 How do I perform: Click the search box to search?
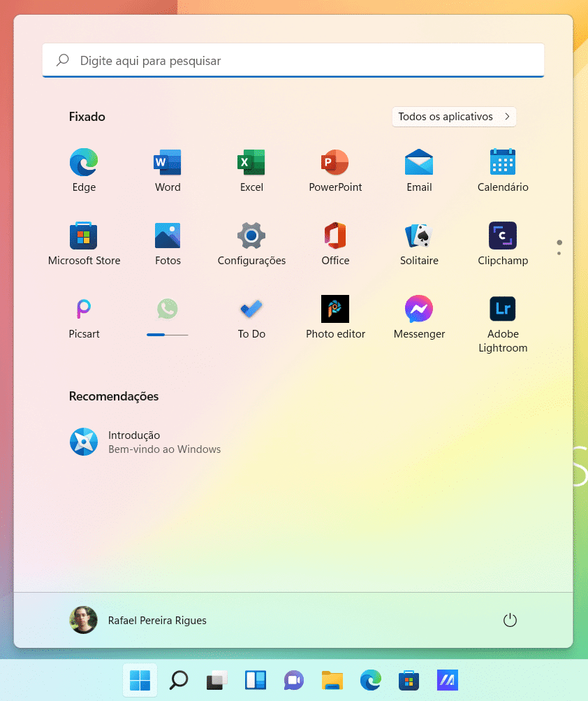(293, 60)
